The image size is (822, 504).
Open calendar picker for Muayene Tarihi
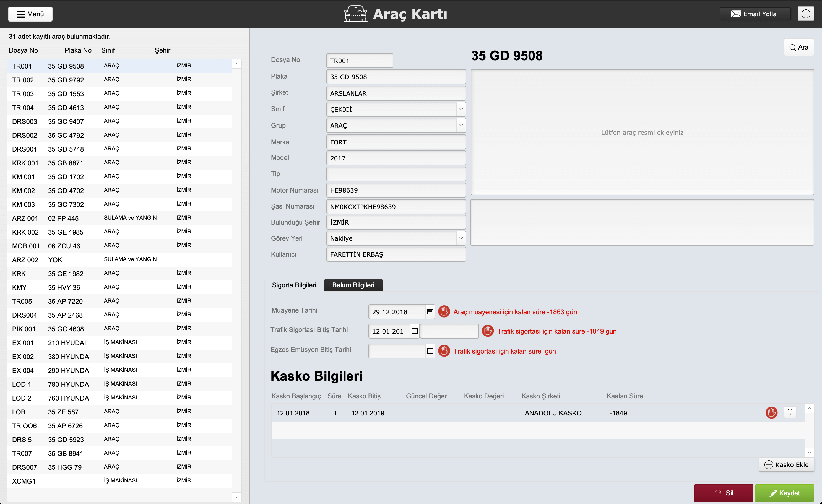(430, 311)
